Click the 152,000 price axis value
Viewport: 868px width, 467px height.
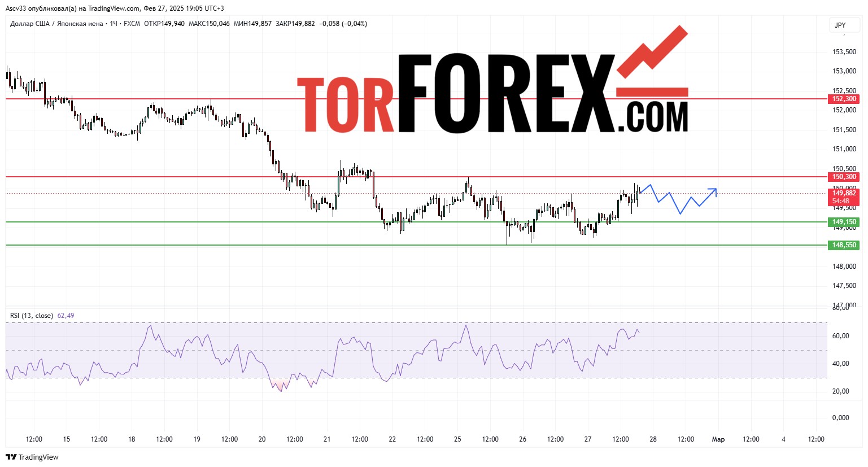click(x=844, y=110)
